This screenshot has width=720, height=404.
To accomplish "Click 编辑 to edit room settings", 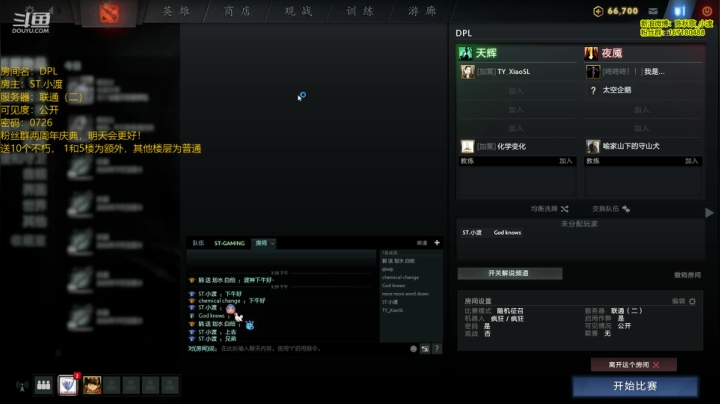I will point(678,302).
